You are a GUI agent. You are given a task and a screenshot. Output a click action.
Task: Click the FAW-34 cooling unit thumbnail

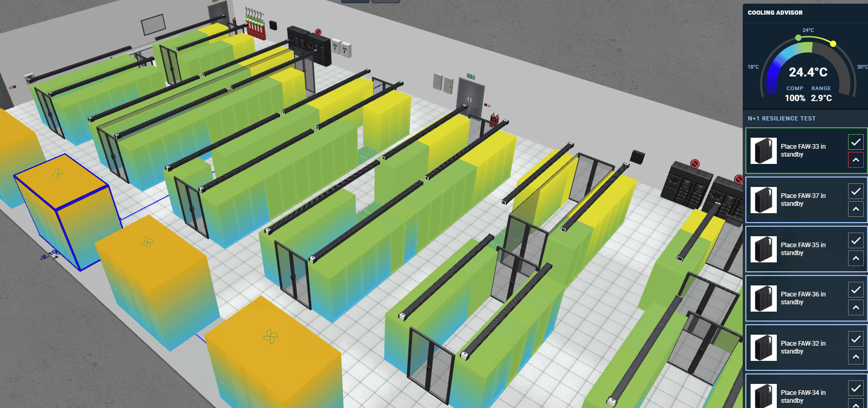[x=763, y=396]
